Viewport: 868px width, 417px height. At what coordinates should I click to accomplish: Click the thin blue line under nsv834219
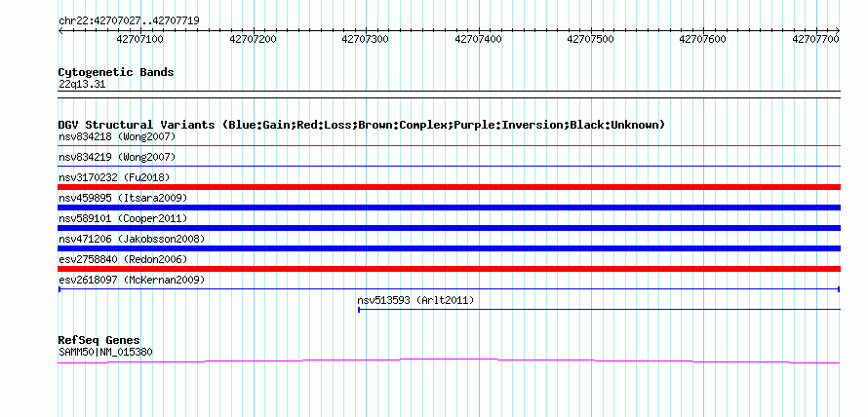point(450,166)
